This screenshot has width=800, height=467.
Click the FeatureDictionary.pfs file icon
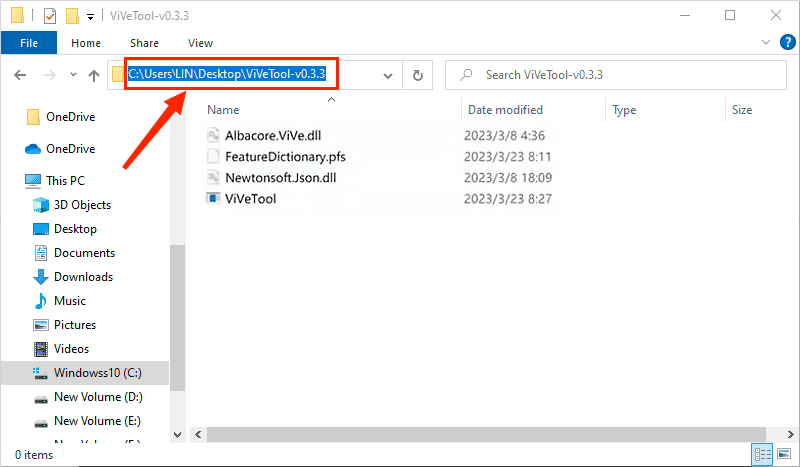(x=213, y=156)
